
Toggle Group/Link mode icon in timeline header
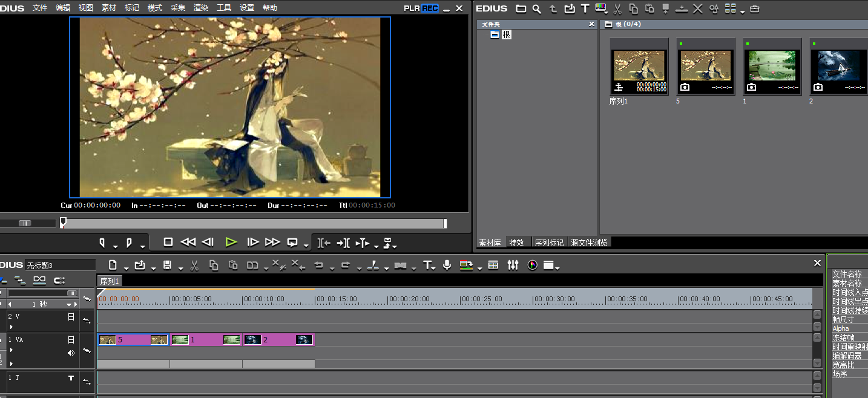[39, 280]
